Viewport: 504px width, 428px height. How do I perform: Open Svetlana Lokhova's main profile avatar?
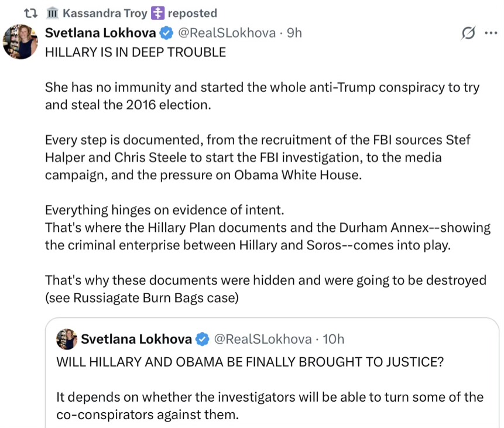(20, 42)
